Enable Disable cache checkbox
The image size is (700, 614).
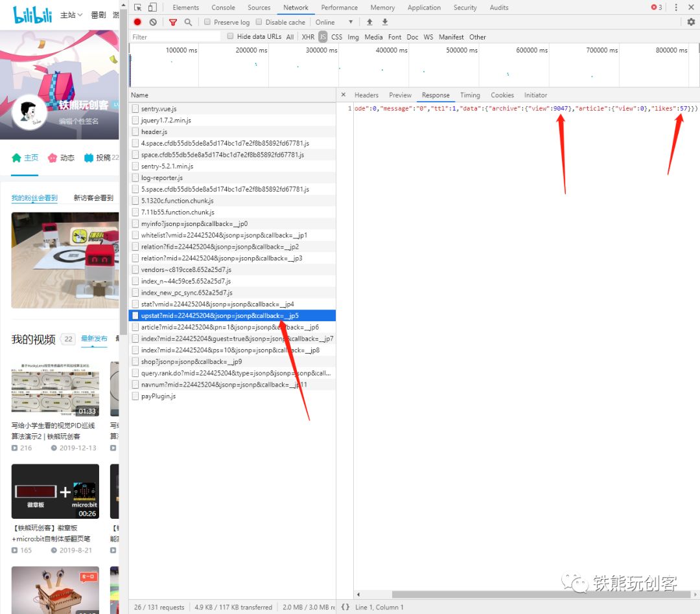click(x=259, y=22)
